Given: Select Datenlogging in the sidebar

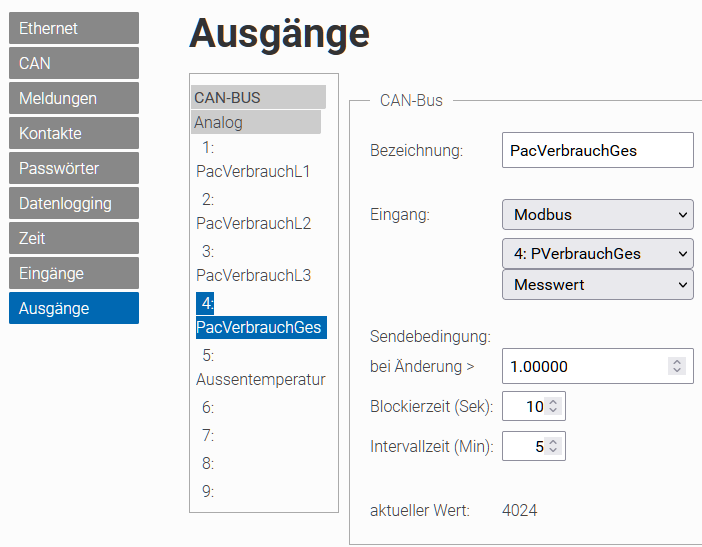Looking at the screenshot, I should (x=74, y=203).
